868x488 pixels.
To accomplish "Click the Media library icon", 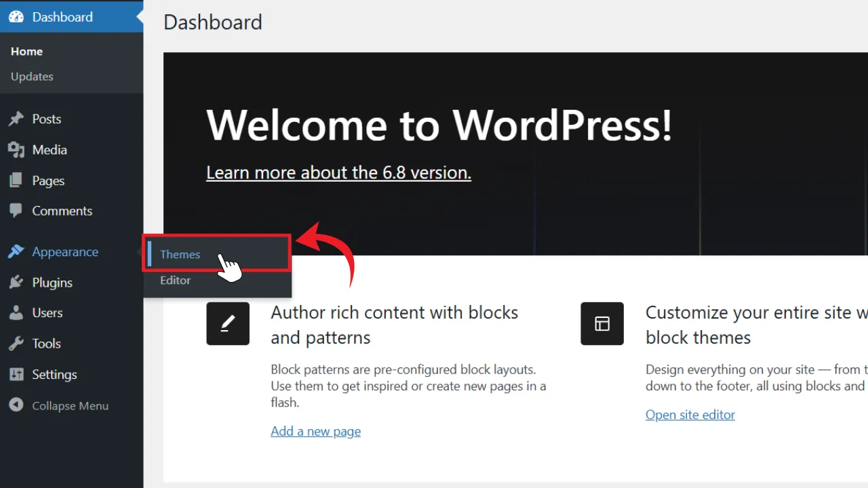I will (16, 150).
